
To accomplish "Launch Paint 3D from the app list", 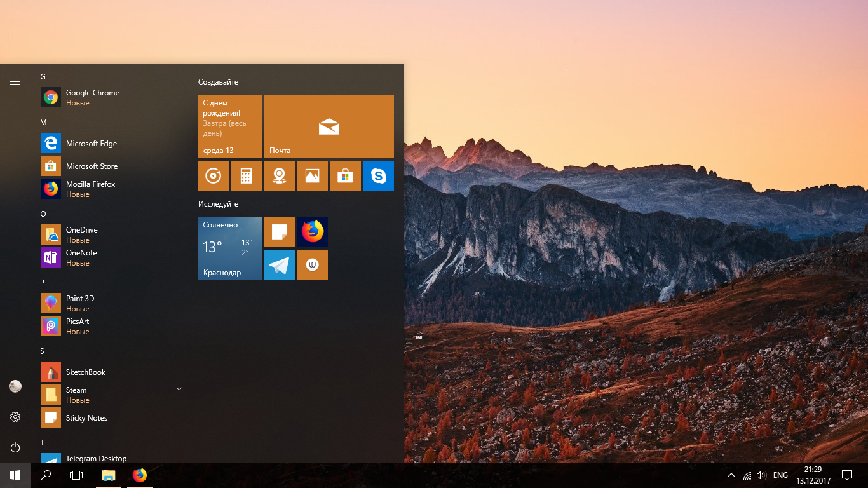I will tap(112, 304).
